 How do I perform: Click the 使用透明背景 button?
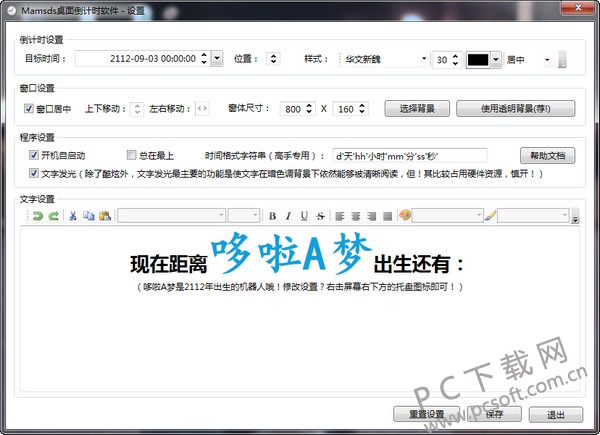click(515, 109)
